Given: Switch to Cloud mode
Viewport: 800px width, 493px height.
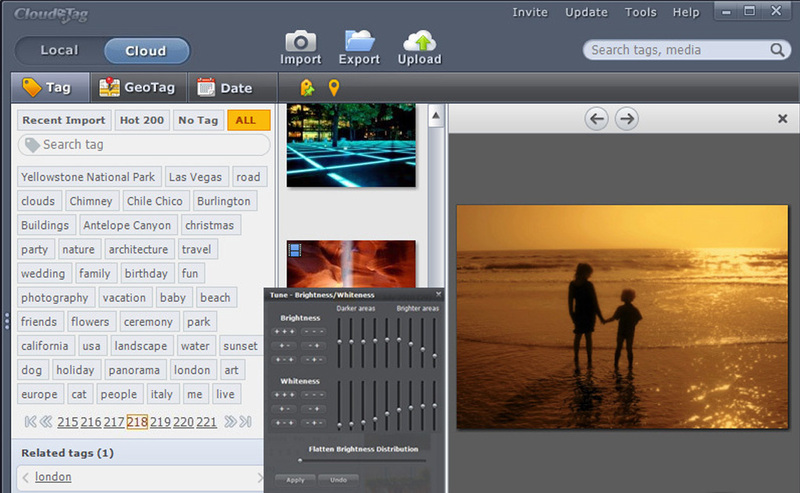Looking at the screenshot, I should pyautogui.click(x=146, y=51).
